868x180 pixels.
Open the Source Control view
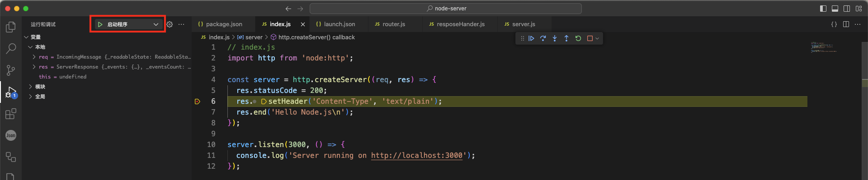coord(11,70)
